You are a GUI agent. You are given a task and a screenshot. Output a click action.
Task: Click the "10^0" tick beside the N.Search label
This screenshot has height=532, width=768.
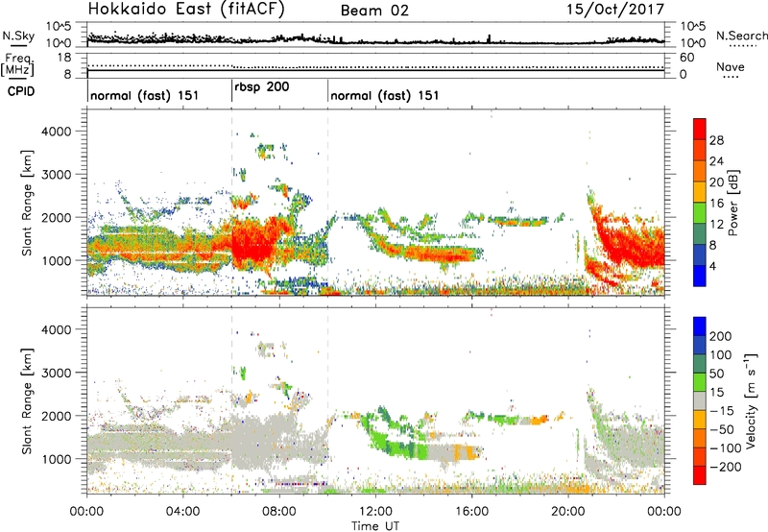point(693,43)
